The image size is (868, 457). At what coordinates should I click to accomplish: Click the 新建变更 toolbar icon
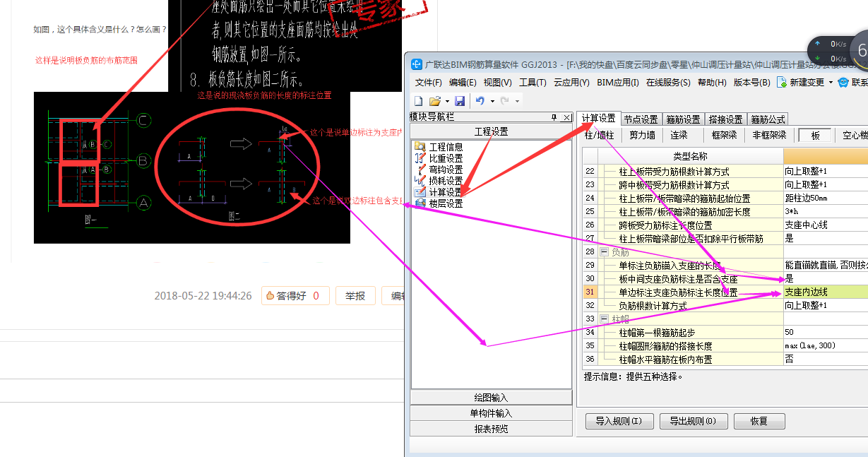click(x=782, y=83)
